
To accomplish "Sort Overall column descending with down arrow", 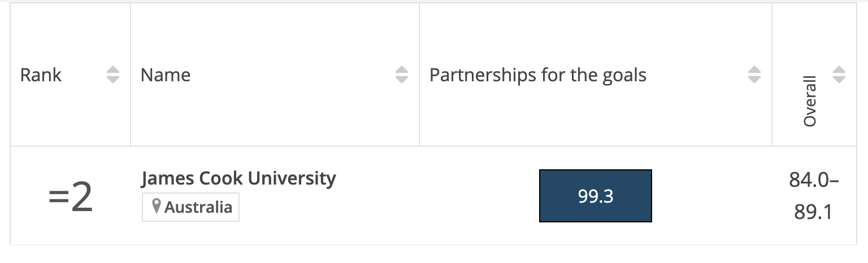I will [x=839, y=80].
